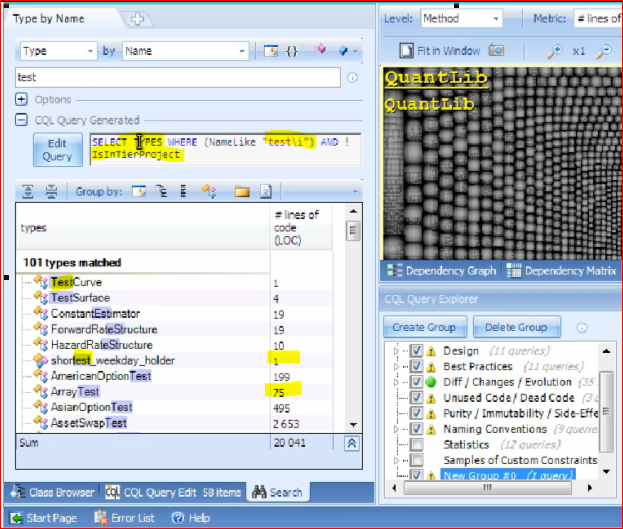623x529 pixels.
Task: Open the Start Page
Action: pos(44,518)
